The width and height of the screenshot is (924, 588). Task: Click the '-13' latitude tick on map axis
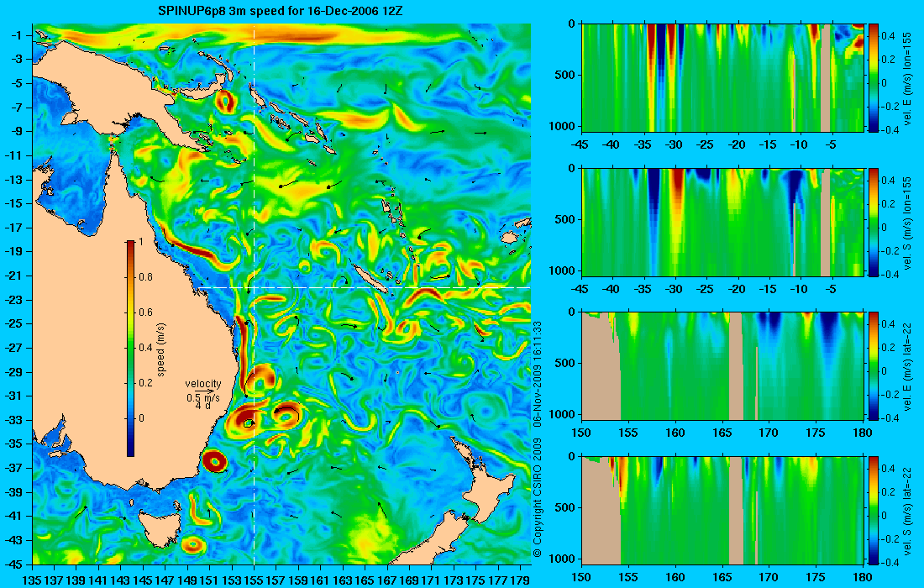click(x=13, y=180)
